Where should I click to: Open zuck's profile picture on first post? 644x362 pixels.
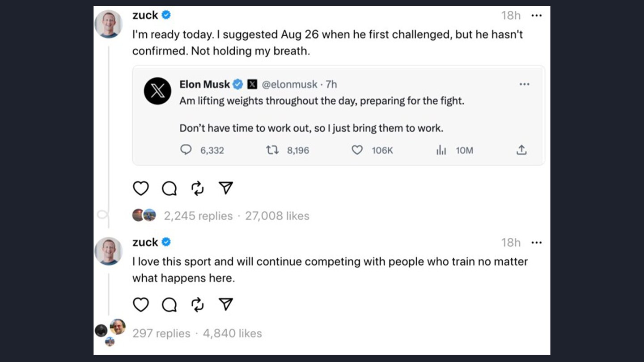point(109,24)
